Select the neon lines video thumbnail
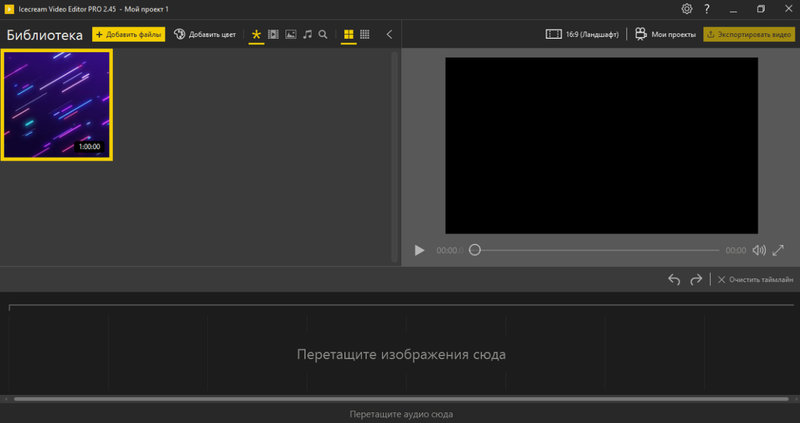 (57, 105)
